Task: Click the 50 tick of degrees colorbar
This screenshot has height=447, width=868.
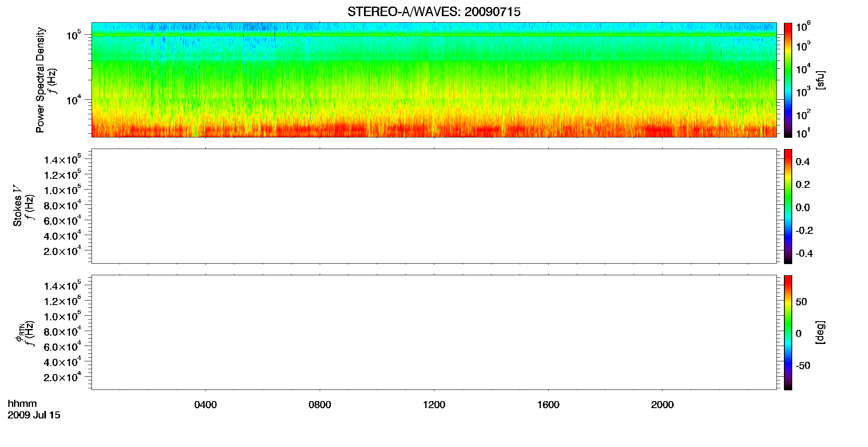Action: (x=801, y=302)
